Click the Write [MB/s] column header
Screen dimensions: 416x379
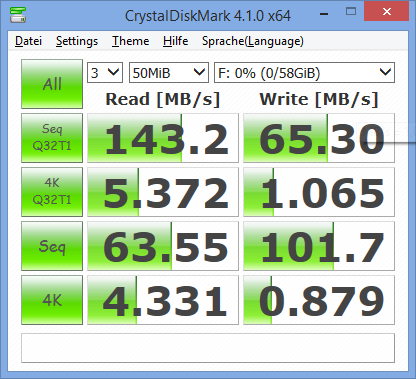click(x=319, y=99)
